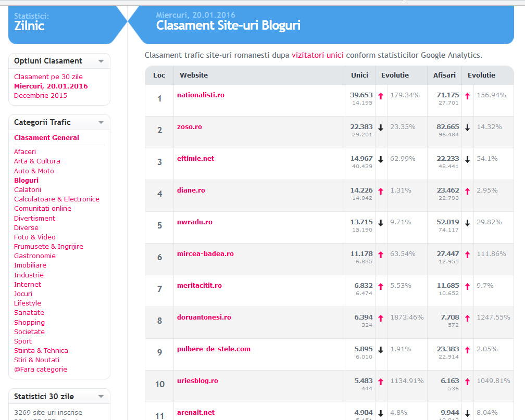Image resolution: width=525 pixels, height=420 pixels.
Task: Click afisari up arrow beside 1247.55%
Action: 467,319
